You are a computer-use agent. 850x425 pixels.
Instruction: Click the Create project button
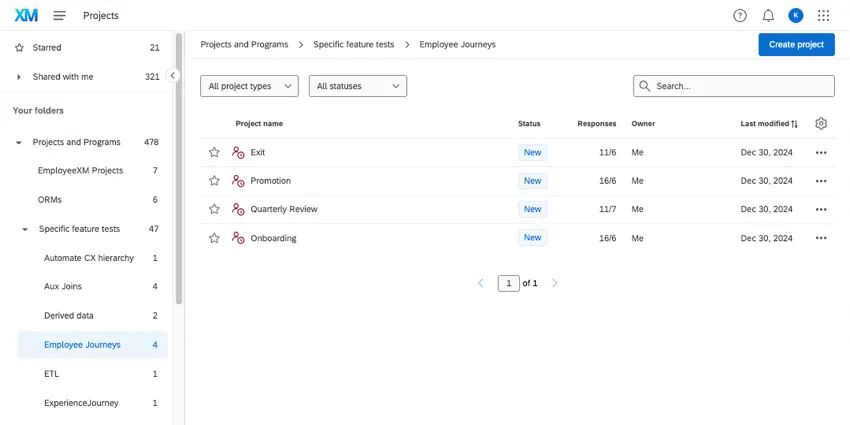(x=796, y=45)
